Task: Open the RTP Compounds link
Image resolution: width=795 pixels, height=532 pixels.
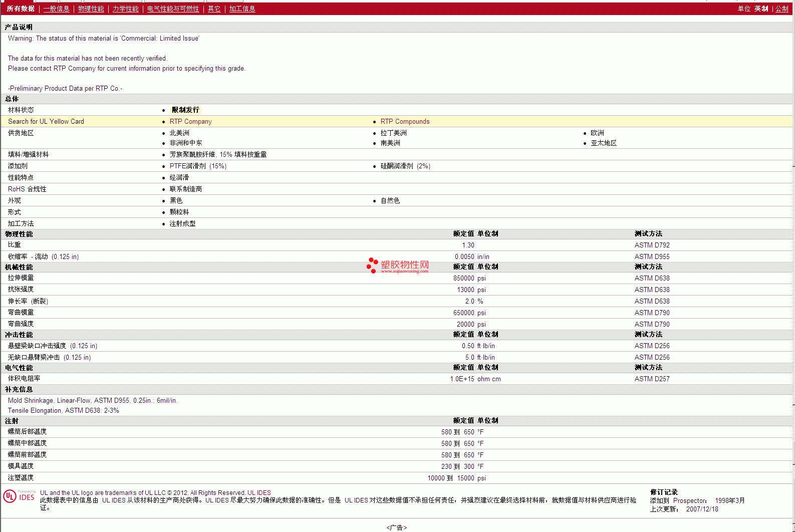Action: [x=405, y=122]
